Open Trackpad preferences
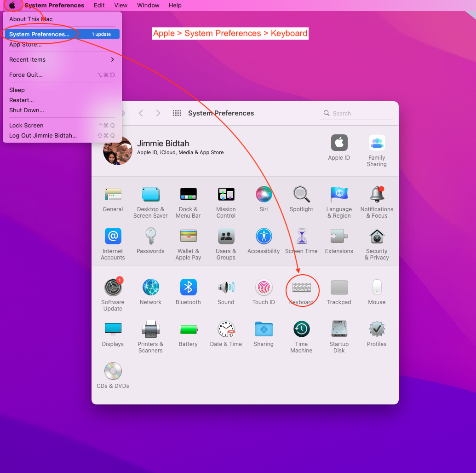The image size is (476, 473). (x=339, y=292)
